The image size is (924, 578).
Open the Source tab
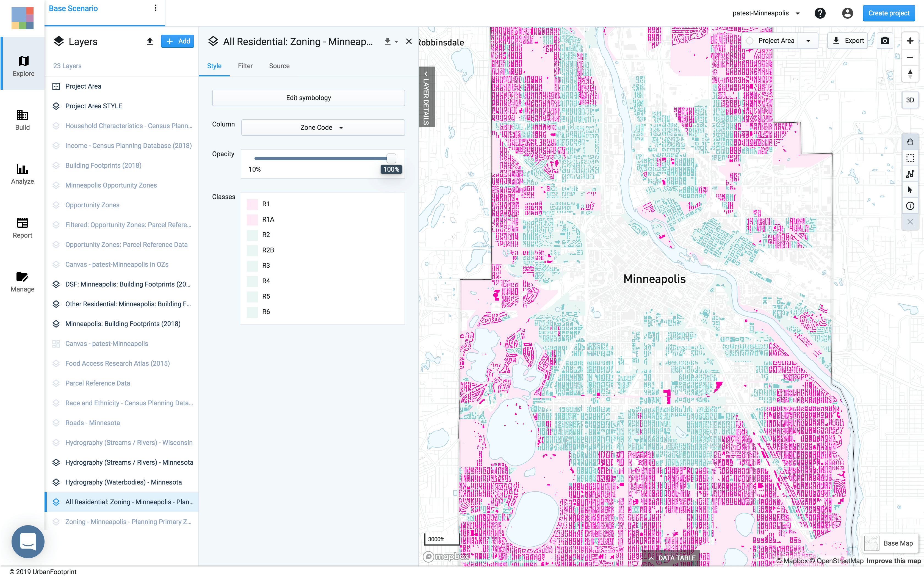279,66
